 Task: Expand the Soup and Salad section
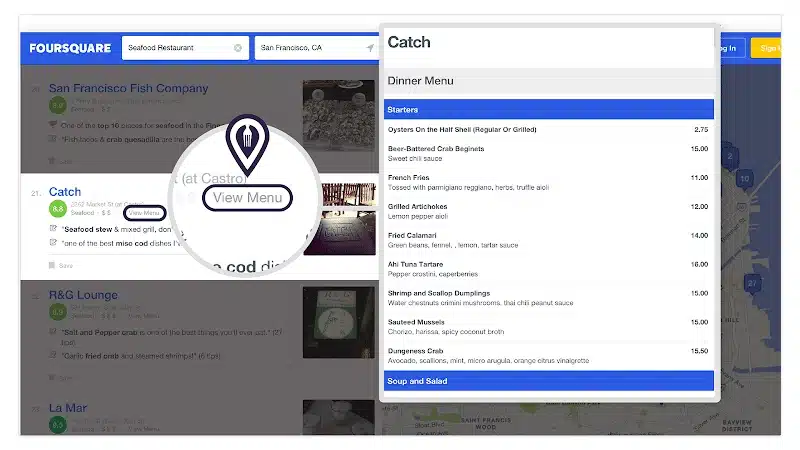548,381
